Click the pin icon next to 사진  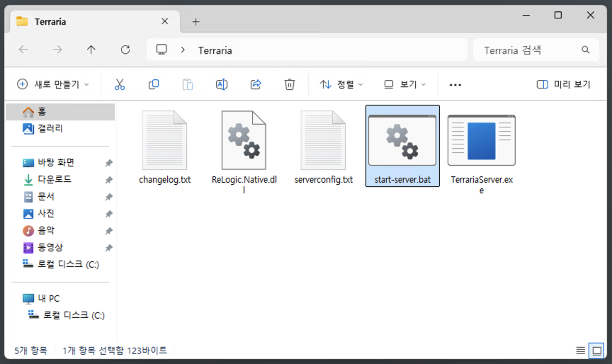109,214
